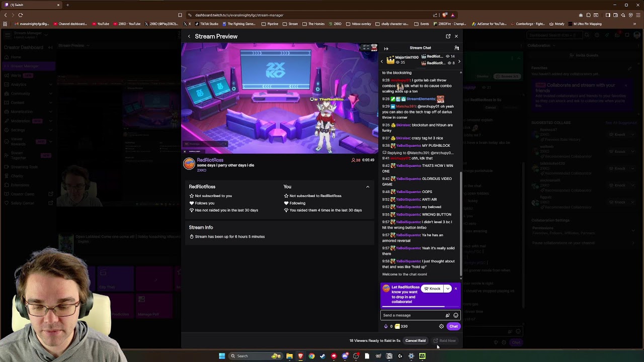Open the RedRiotRoss channel name link
This screenshot has width=644, height=362.
pos(210,160)
